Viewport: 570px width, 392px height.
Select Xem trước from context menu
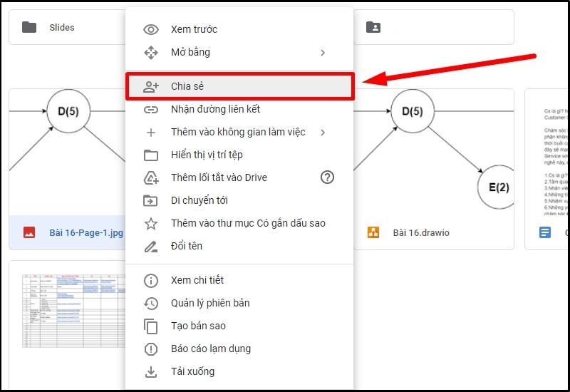coord(239,29)
